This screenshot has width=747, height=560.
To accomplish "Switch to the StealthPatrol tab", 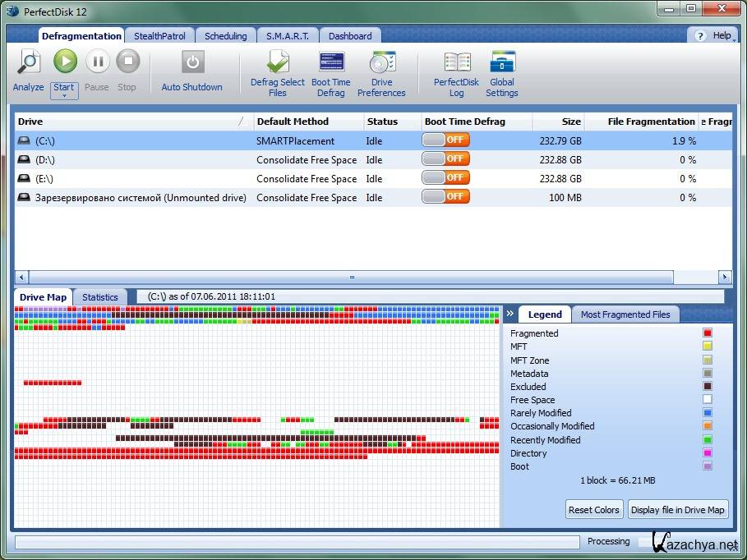I will point(160,36).
